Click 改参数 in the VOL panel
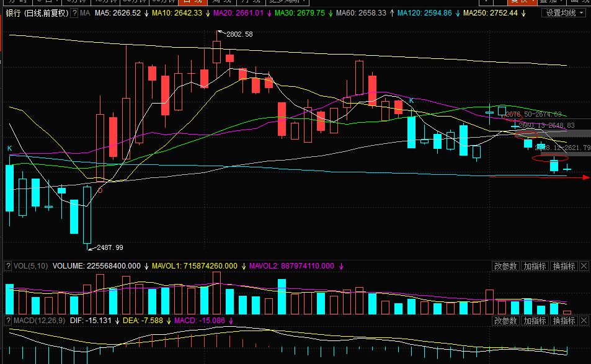The image size is (591, 364). tap(505, 266)
